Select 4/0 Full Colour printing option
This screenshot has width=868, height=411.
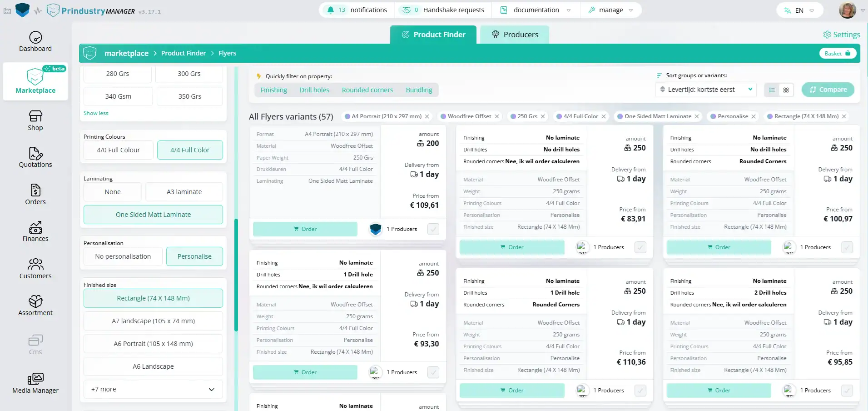click(x=119, y=150)
